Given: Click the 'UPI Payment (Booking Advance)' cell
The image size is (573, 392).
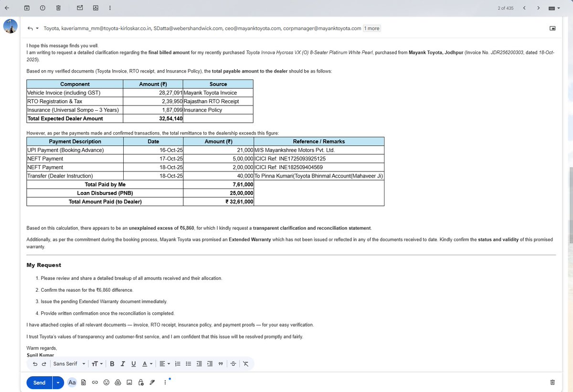Looking at the screenshot, I should pyautogui.click(x=75, y=150).
